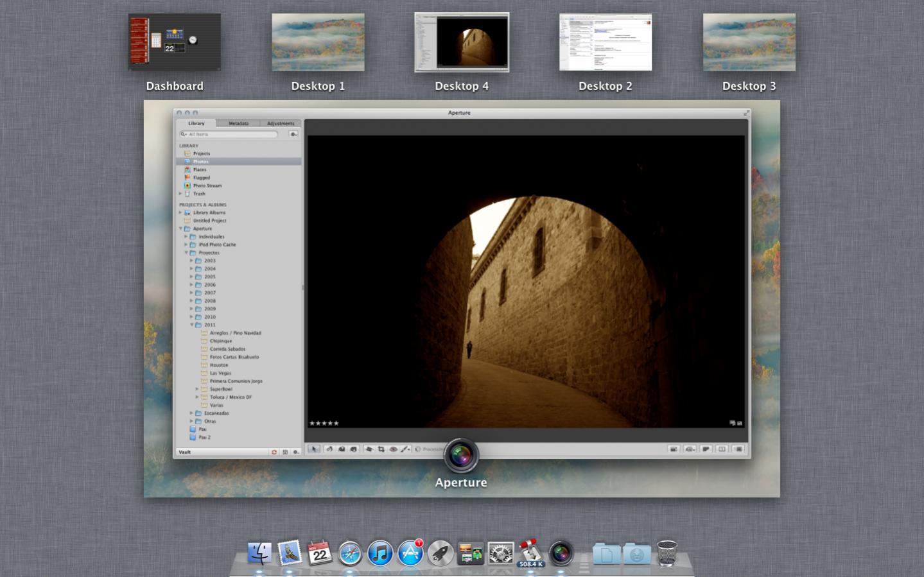Screen dimensions: 924x577
Task: Open Mission Control icon in the Dock
Action: point(470,553)
